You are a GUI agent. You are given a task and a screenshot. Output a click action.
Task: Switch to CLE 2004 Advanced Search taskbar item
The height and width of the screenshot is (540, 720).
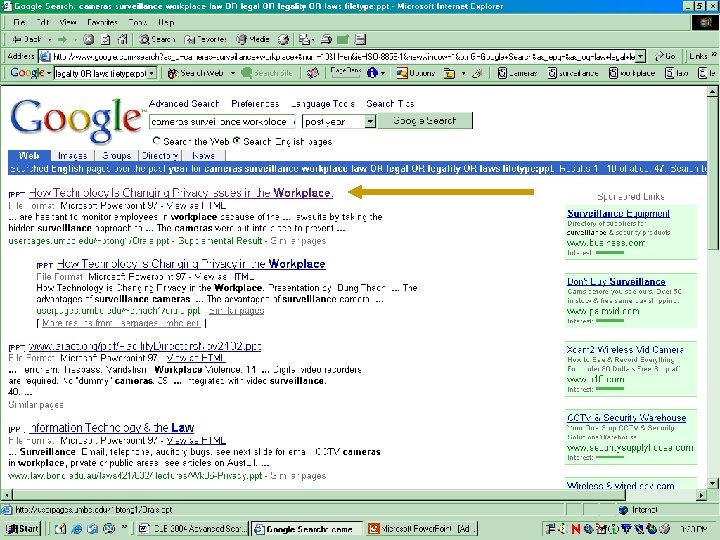[x=193, y=529]
